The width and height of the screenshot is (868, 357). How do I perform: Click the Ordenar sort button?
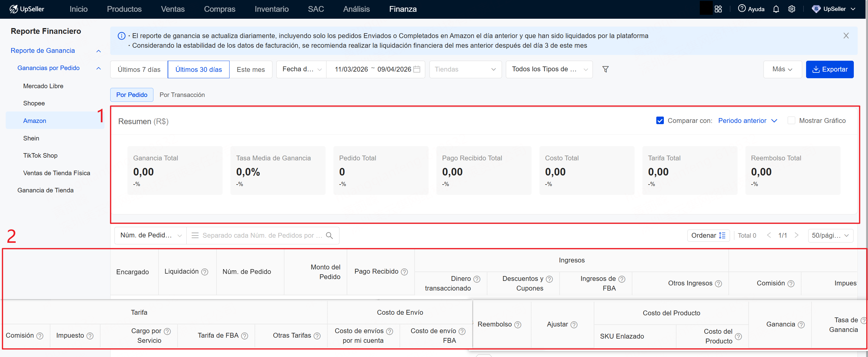point(708,235)
